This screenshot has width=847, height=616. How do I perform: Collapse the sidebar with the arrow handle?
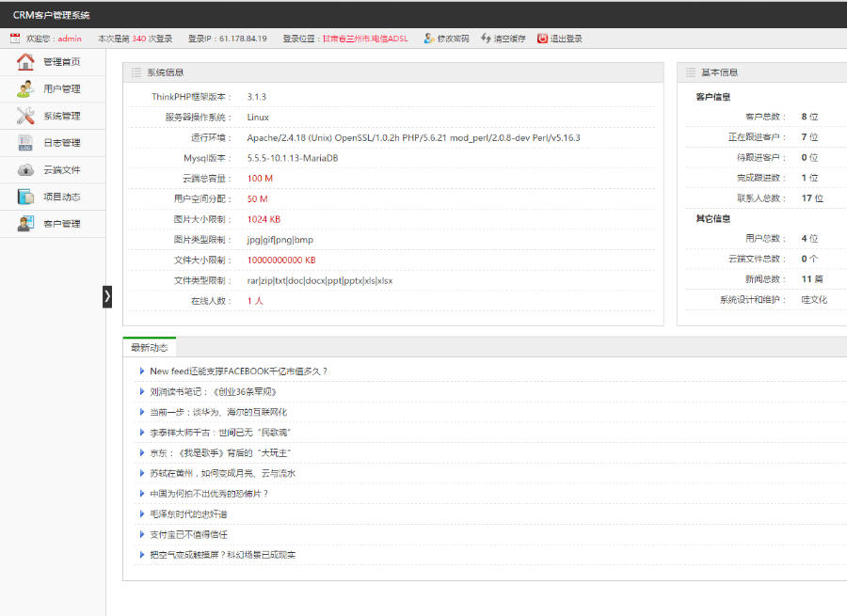pyautogui.click(x=107, y=296)
